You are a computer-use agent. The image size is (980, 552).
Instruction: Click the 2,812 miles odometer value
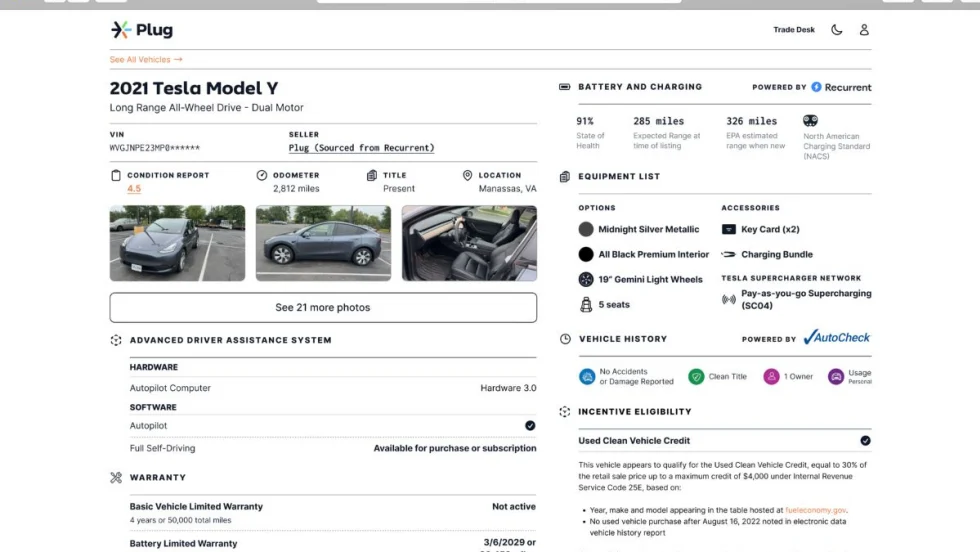[296, 188]
